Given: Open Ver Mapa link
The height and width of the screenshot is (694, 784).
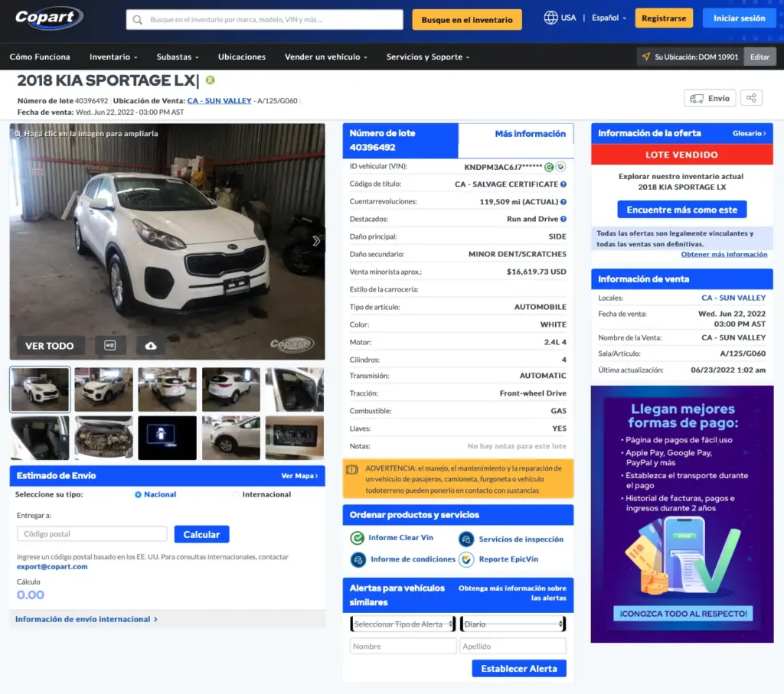Looking at the screenshot, I should 299,476.
